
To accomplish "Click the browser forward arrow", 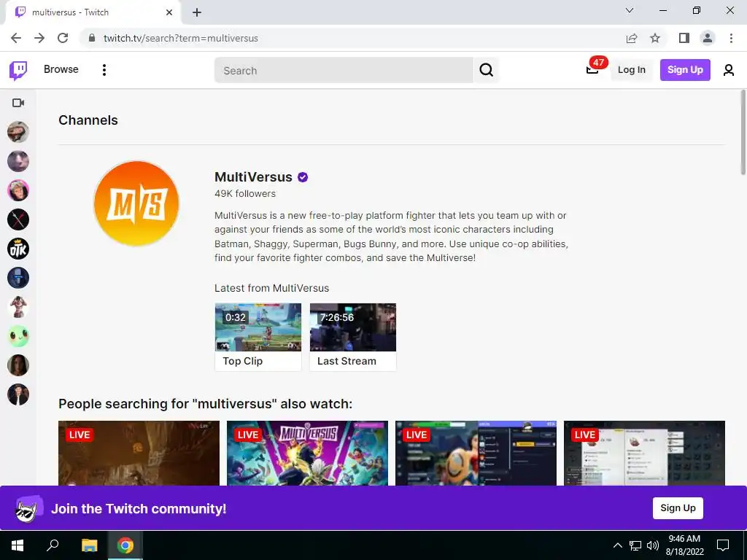I will coord(39,38).
